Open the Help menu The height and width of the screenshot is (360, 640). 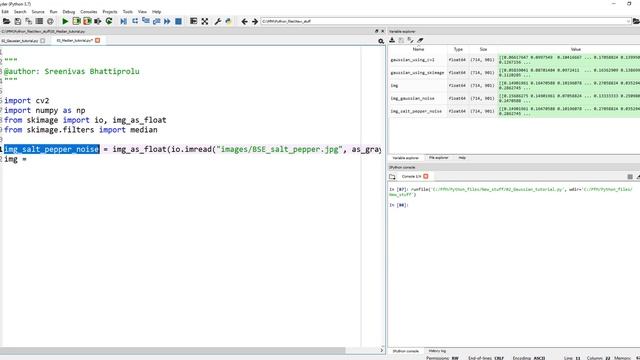click(x=156, y=12)
